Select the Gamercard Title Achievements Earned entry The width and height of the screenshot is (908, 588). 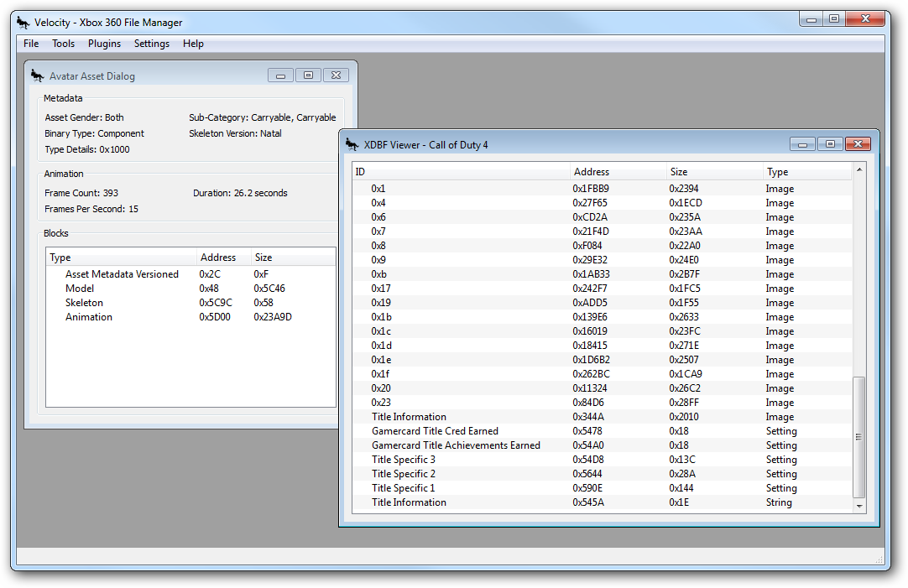click(603, 445)
